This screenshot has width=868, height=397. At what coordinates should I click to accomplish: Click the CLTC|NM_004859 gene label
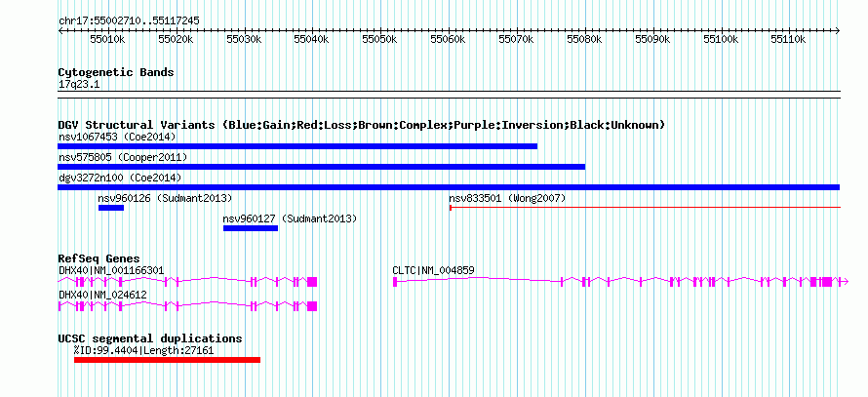433,270
